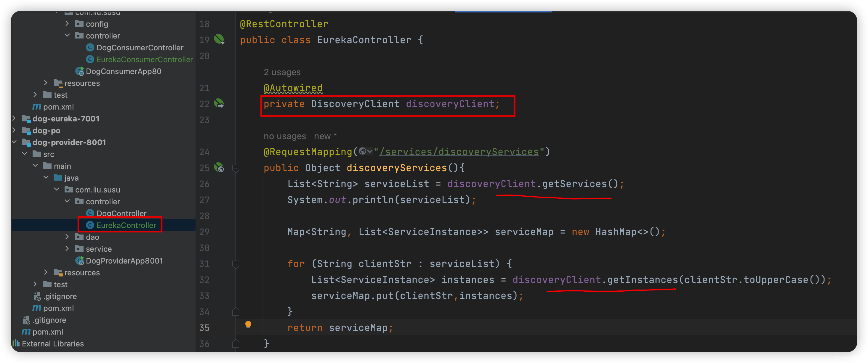Select EurekaController in project tree

[x=126, y=225]
